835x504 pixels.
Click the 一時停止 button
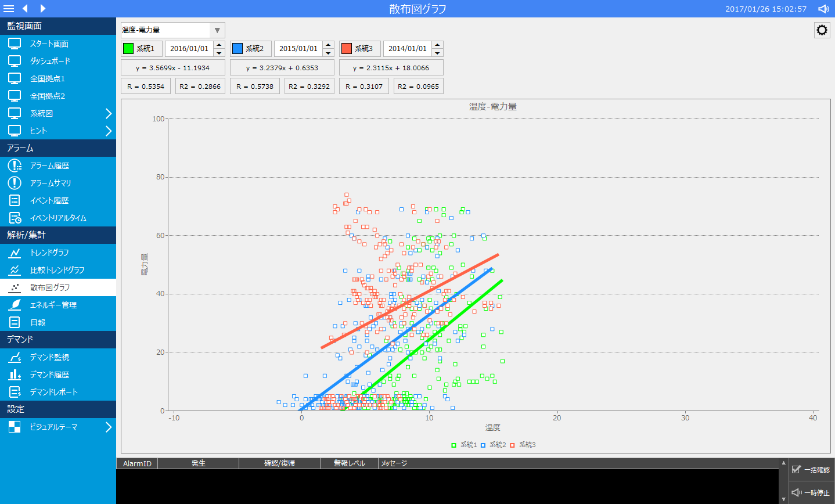812,492
